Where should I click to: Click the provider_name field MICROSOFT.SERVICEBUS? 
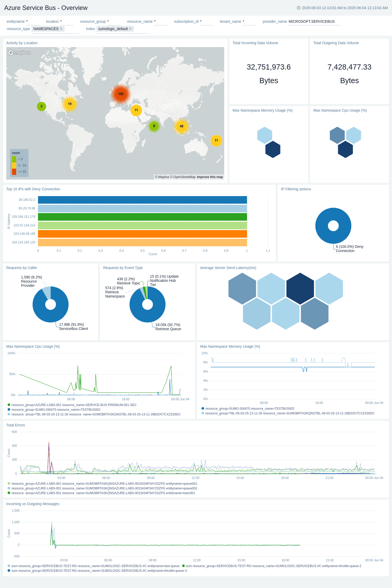tap(314, 21)
